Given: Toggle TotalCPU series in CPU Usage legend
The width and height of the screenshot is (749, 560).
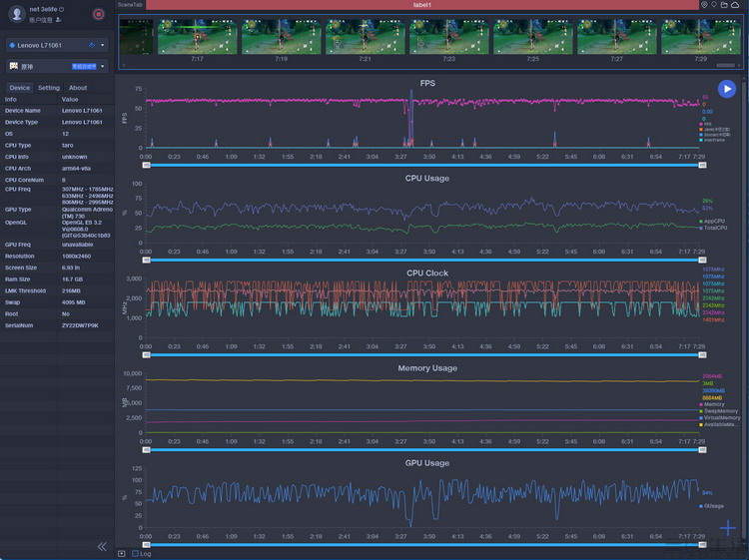Looking at the screenshot, I should [x=713, y=228].
